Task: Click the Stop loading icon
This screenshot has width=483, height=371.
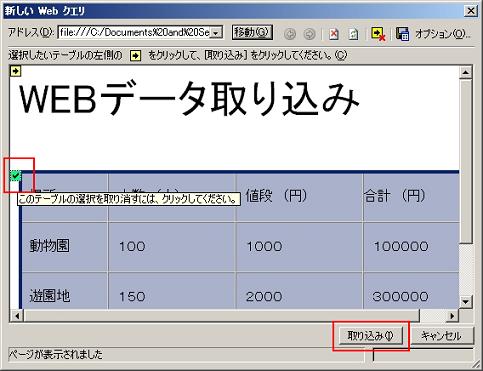Action: coord(334,34)
